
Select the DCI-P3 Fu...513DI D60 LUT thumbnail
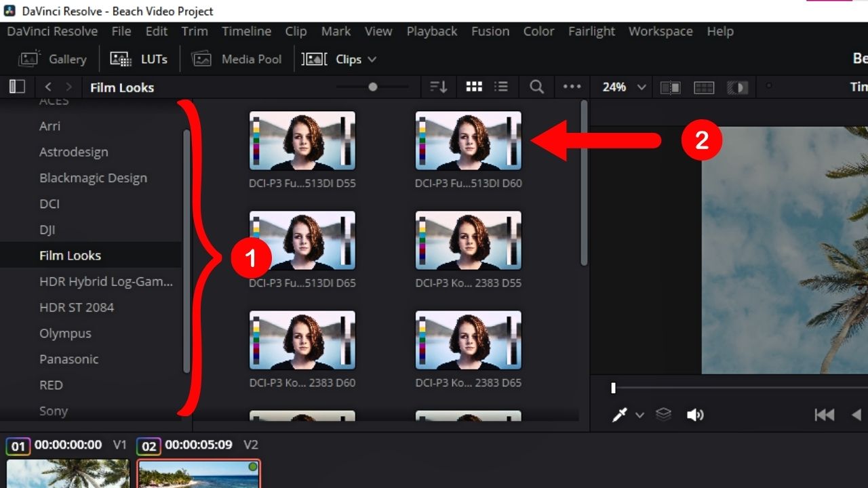(x=469, y=140)
